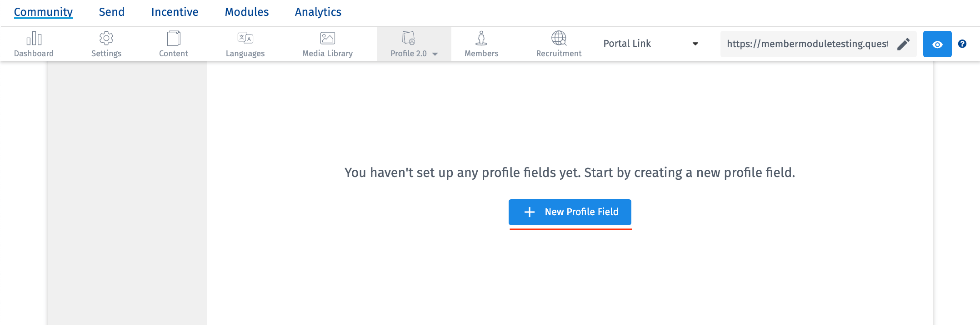
Task: Open the Portal Link dropdown
Action: click(x=649, y=44)
